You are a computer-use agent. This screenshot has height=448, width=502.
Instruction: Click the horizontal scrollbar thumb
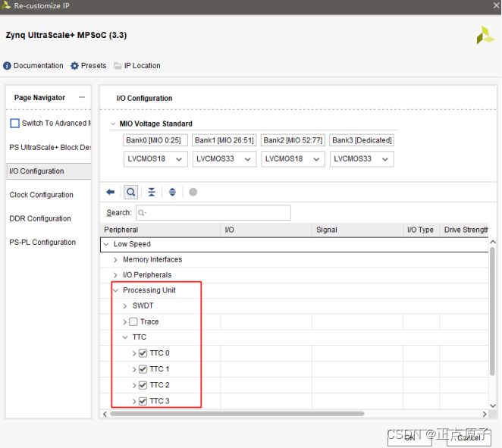click(237, 414)
